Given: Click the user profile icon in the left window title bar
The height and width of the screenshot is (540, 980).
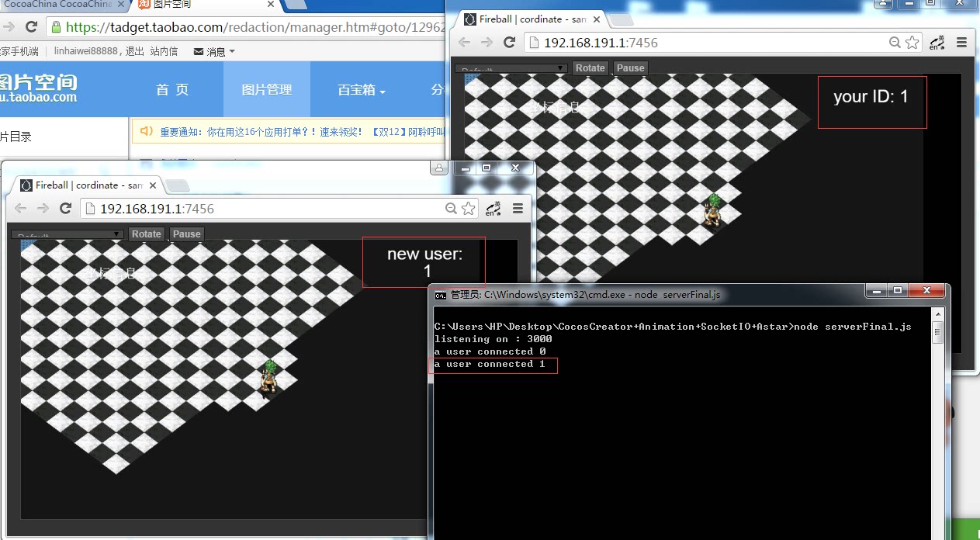Looking at the screenshot, I should (x=439, y=168).
